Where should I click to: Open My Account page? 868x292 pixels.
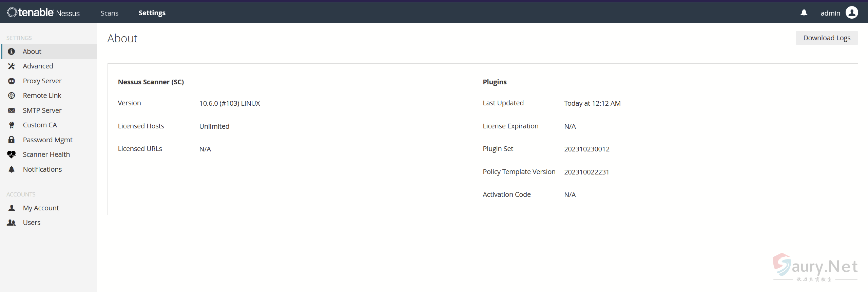49,208
